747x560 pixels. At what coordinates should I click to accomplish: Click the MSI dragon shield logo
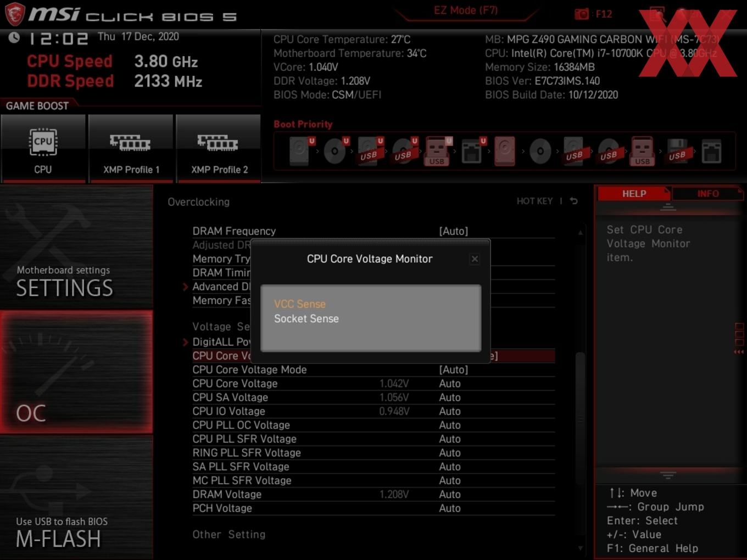(15, 14)
